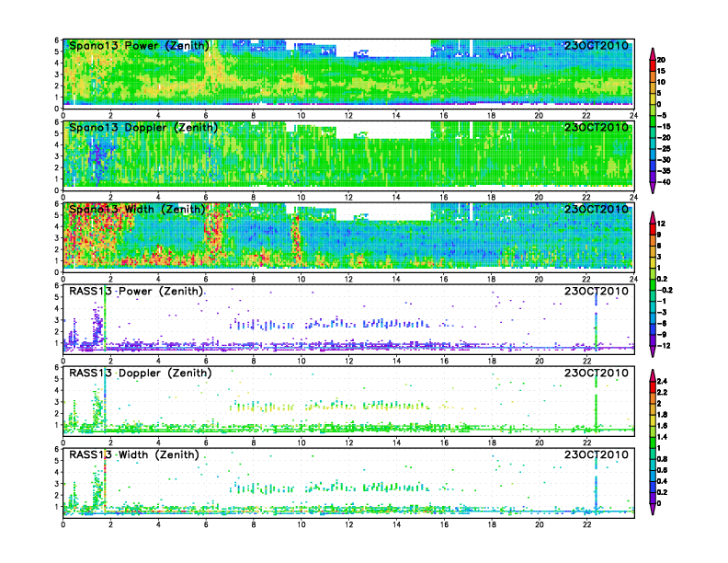
Task: Click the purple bottom arrow of the middle colorbar
Action: click(x=653, y=351)
